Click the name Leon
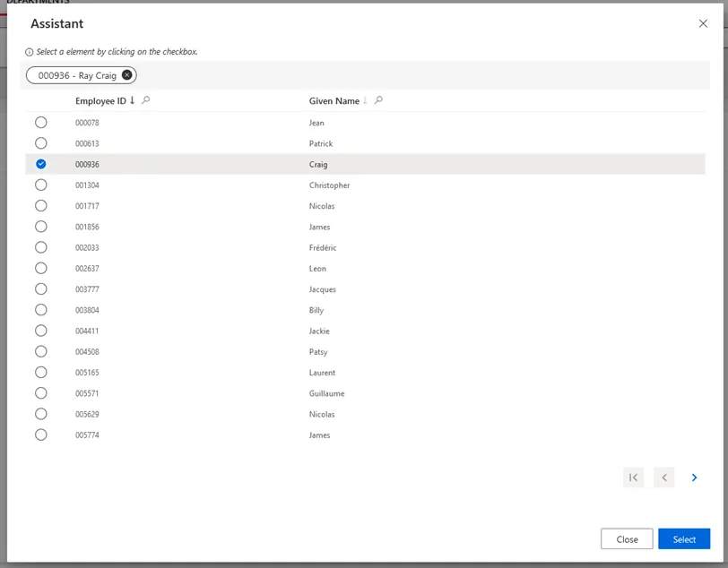This screenshot has width=728, height=568. coord(317,269)
